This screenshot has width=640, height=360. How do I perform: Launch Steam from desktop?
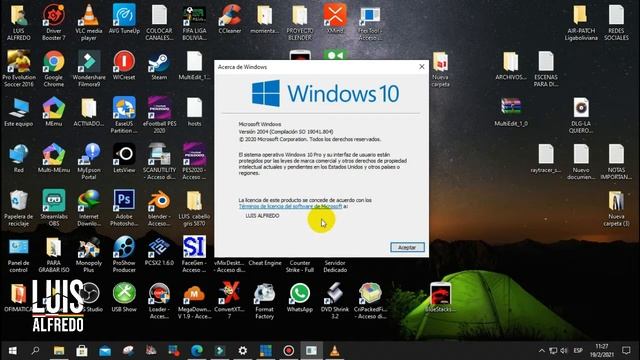click(159, 66)
